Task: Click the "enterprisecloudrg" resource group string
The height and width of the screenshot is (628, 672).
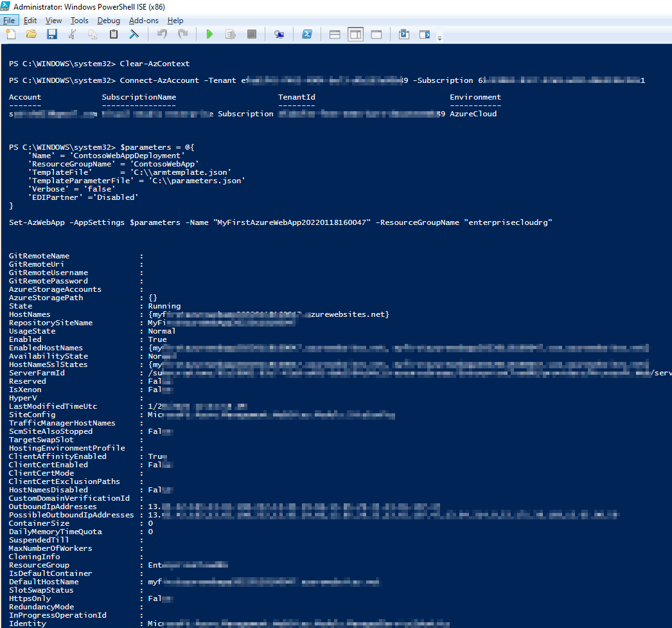Action: point(508,222)
